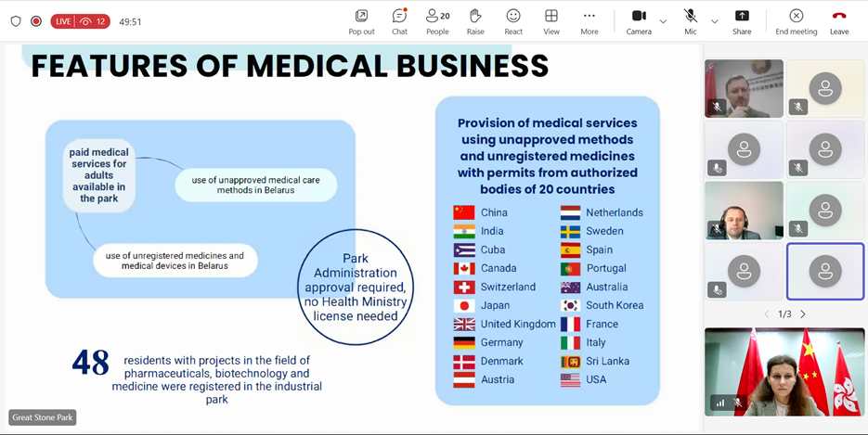This screenshot has height=435, width=868.
Task: Open the More options menu
Action: pyautogui.click(x=589, y=22)
